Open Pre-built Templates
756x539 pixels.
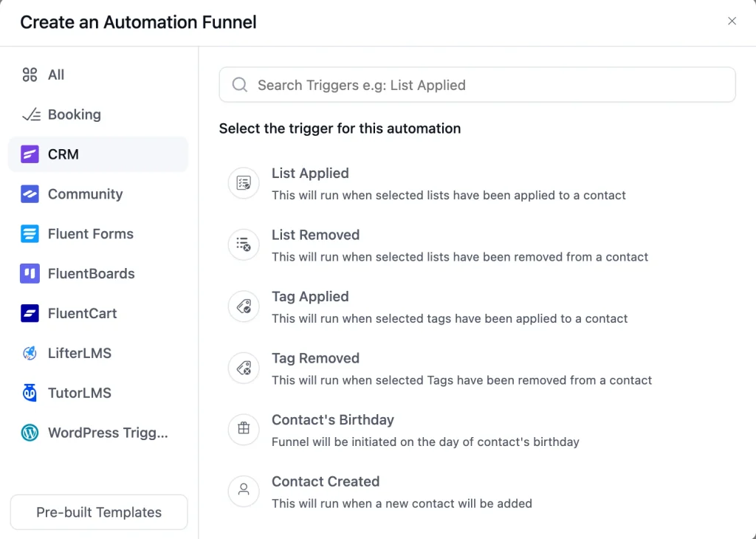pyautogui.click(x=99, y=512)
